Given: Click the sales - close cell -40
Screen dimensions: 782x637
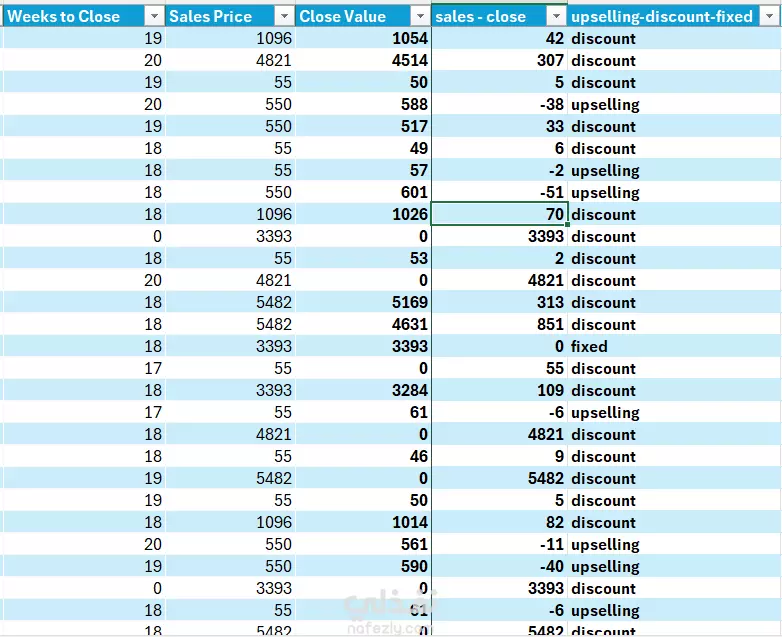Looking at the screenshot, I should [499, 566].
